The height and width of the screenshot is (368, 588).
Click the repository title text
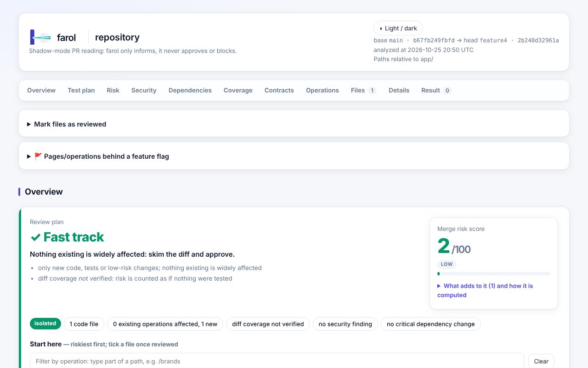[x=117, y=37]
